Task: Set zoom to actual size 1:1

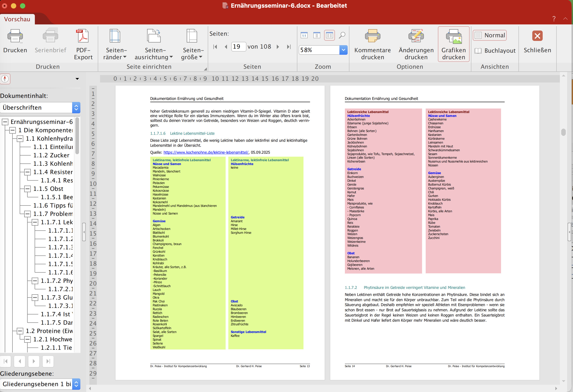Action: pyautogui.click(x=304, y=35)
